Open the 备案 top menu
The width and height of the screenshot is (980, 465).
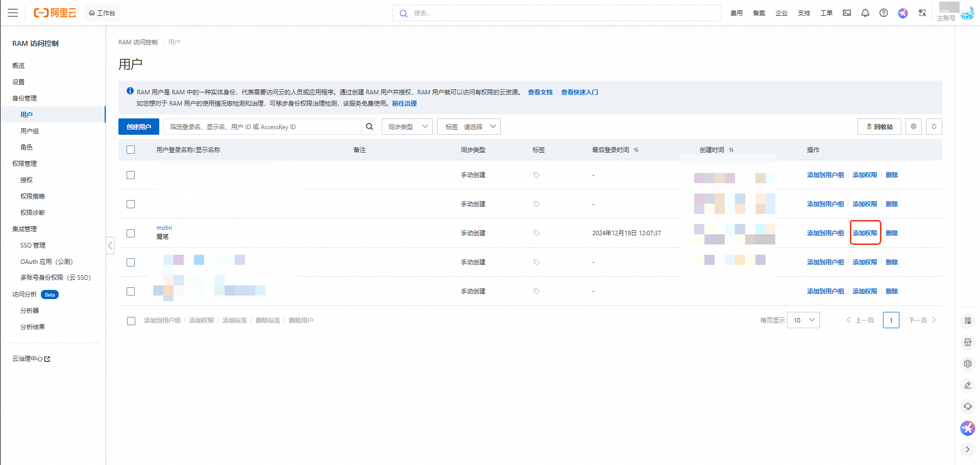759,13
